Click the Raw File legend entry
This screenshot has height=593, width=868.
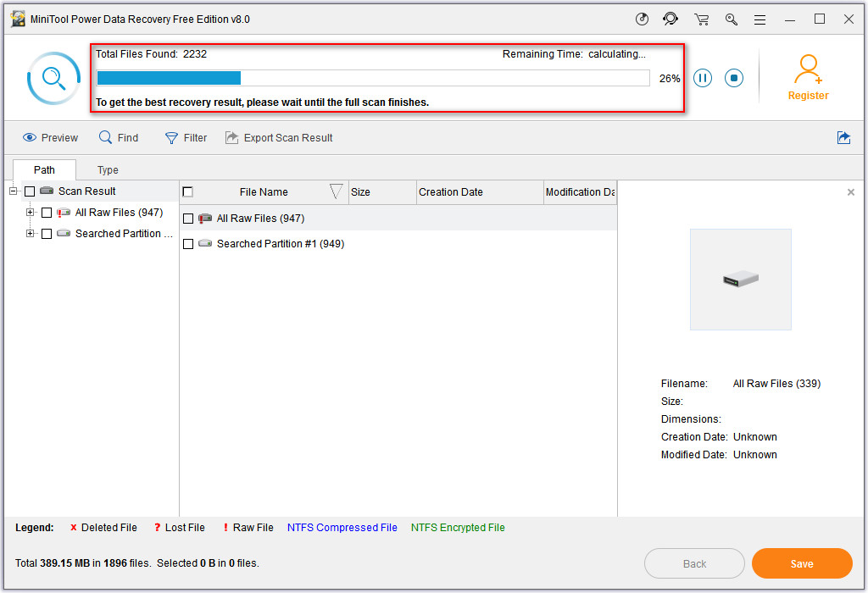[248, 528]
